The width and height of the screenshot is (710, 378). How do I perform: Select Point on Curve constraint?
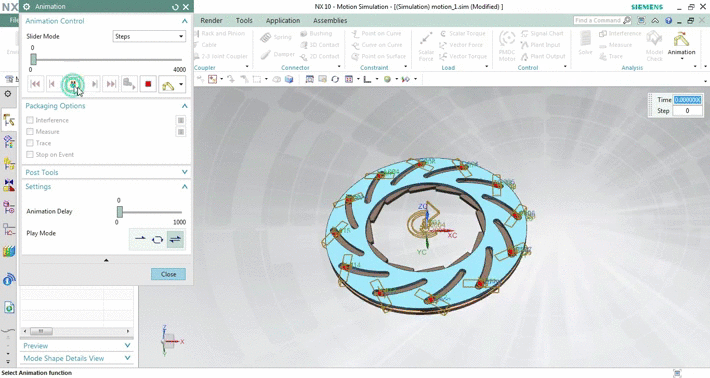(377, 33)
